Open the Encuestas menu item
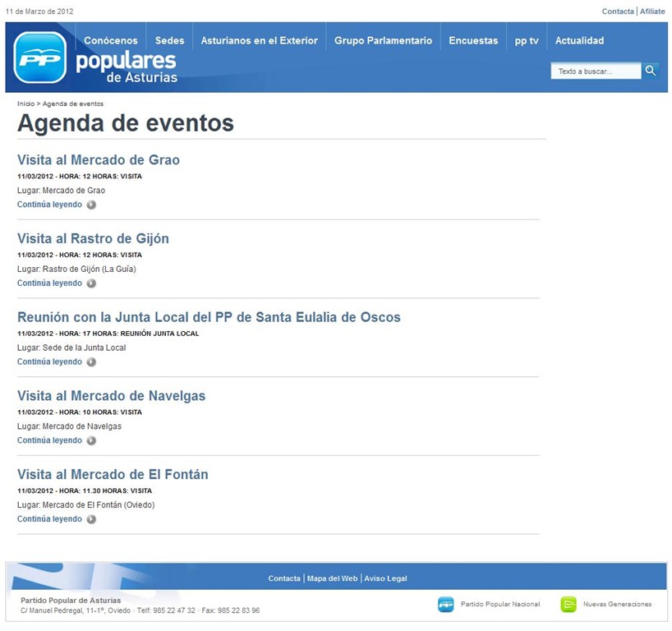Viewport: 672px width, 631px height. click(x=473, y=41)
